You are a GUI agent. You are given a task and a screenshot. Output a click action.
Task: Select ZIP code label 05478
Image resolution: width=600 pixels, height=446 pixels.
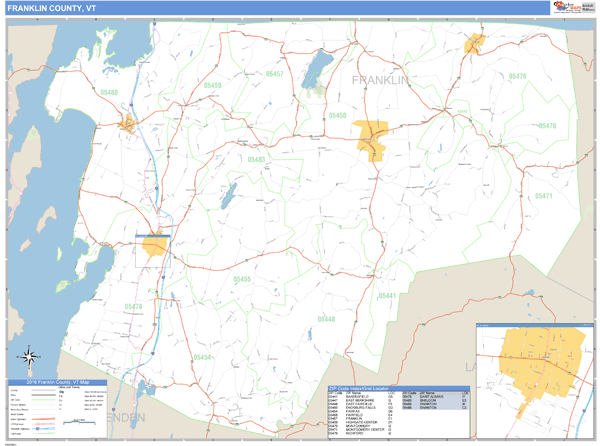133,306
